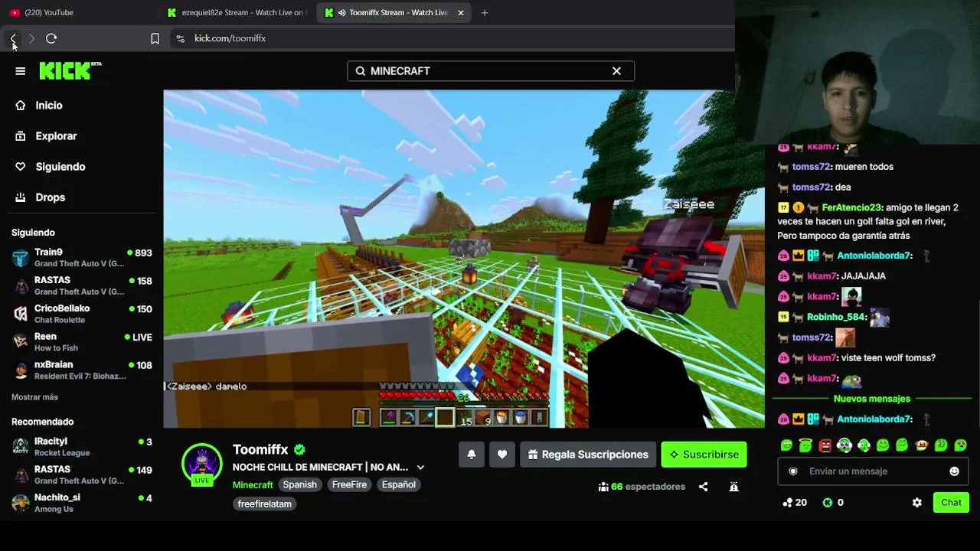Click the viewers icon beside 66 espectadores
The width and height of the screenshot is (980, 551).
click(x=603, y=487)
